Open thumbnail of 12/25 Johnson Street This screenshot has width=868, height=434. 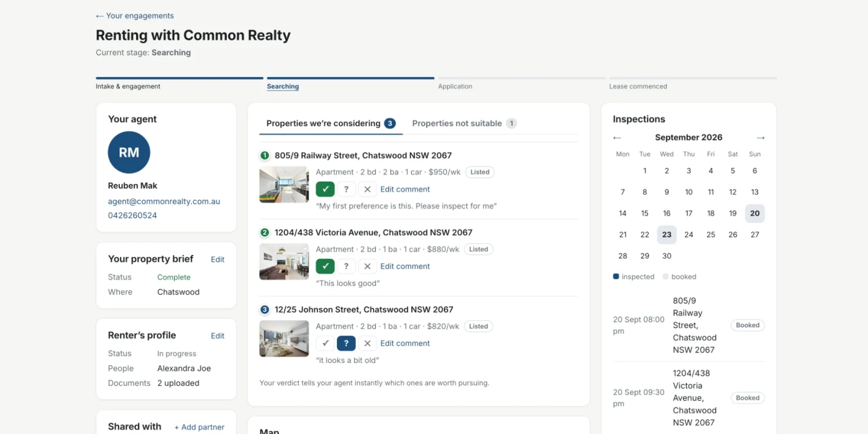pos(284,339)
